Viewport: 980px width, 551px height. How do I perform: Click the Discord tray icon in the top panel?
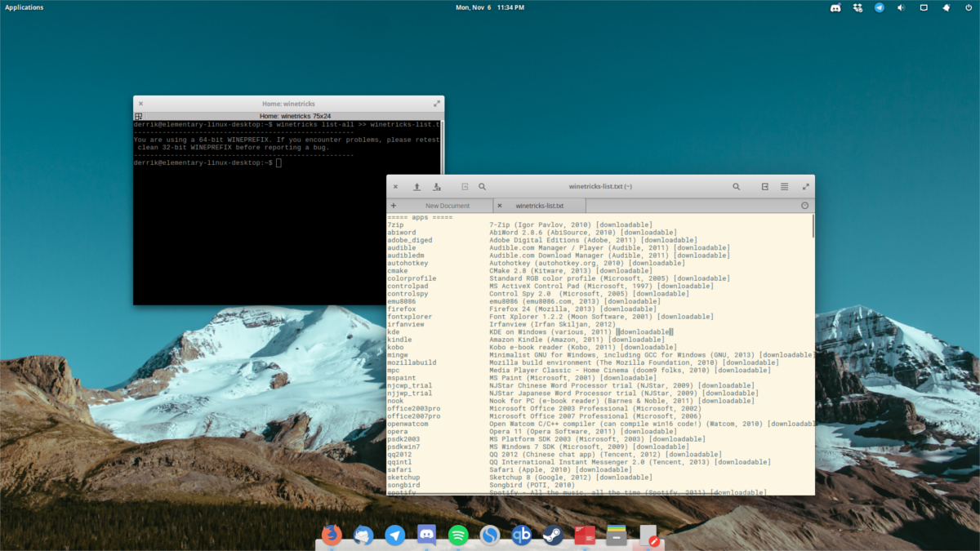[835, 7]
